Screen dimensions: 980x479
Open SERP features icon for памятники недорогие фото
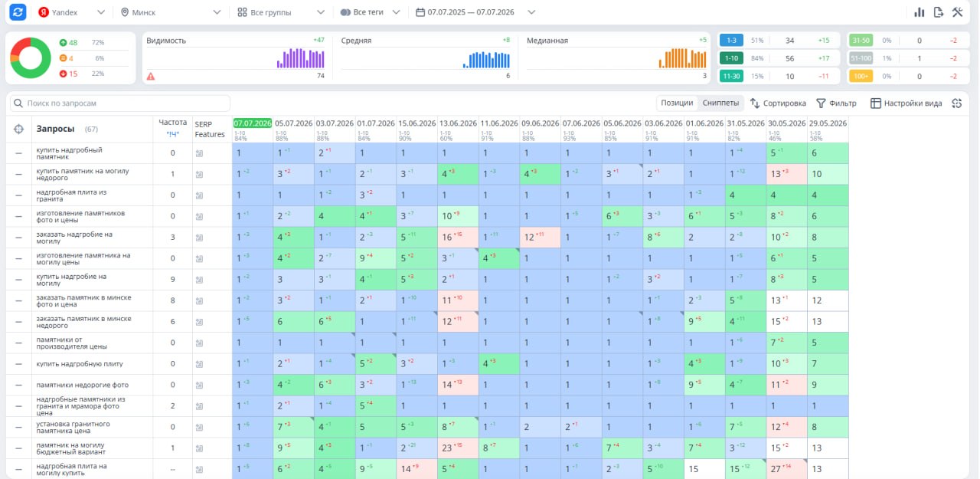coord(199,385)
